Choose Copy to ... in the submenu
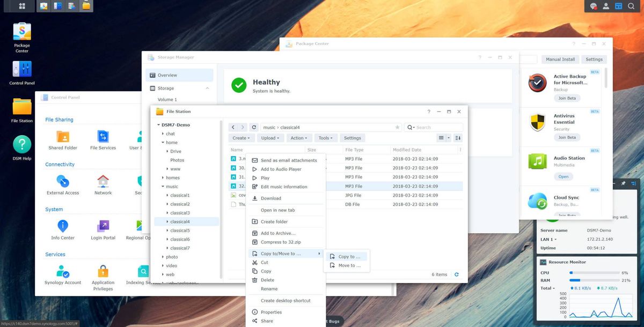 click(347, 256)
